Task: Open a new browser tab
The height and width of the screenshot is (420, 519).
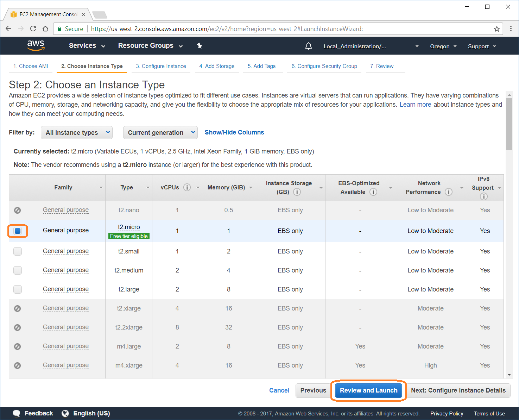Action: coord(100,15)
